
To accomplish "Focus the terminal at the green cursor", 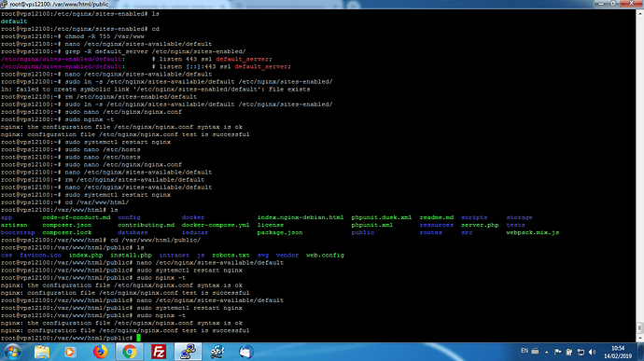I will point(138,338).
